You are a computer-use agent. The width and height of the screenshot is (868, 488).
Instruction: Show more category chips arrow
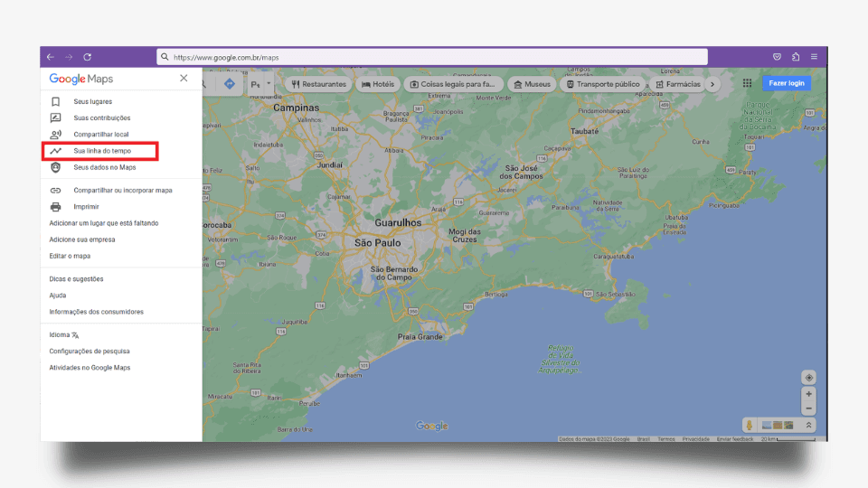click(712, 84)
